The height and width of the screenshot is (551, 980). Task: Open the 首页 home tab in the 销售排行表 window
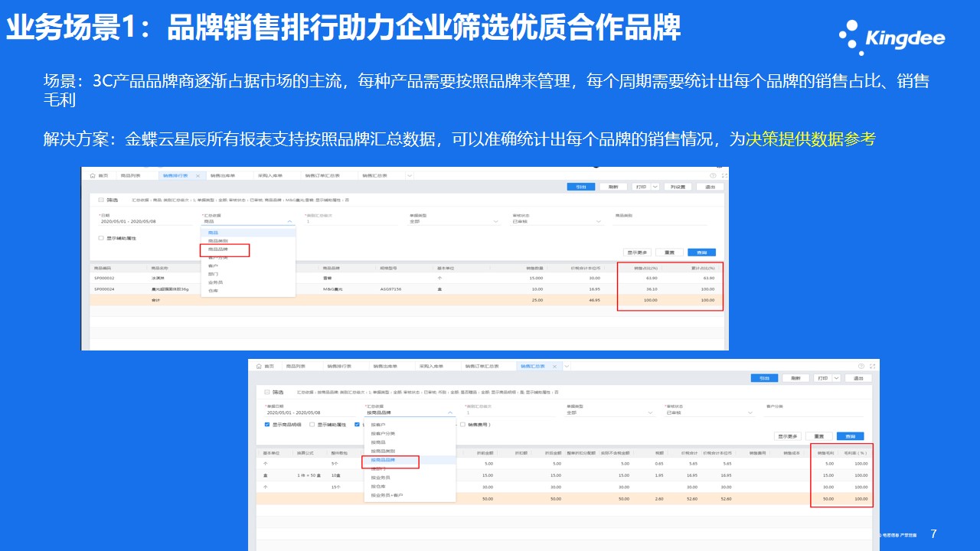99,176
